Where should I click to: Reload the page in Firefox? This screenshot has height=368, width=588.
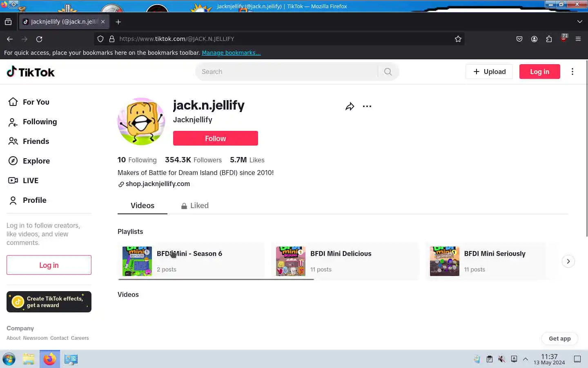click(39, 39)
